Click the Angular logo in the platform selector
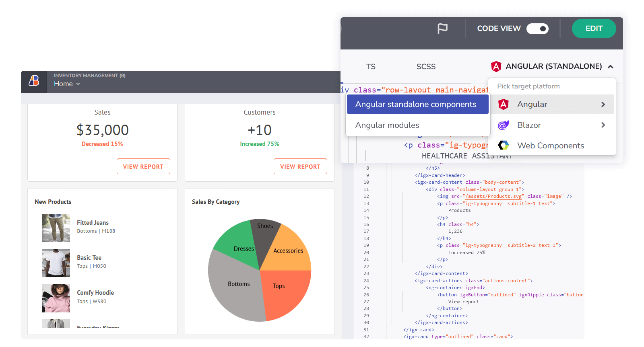This screenshot has height=347, width=644. coord(496,66)
